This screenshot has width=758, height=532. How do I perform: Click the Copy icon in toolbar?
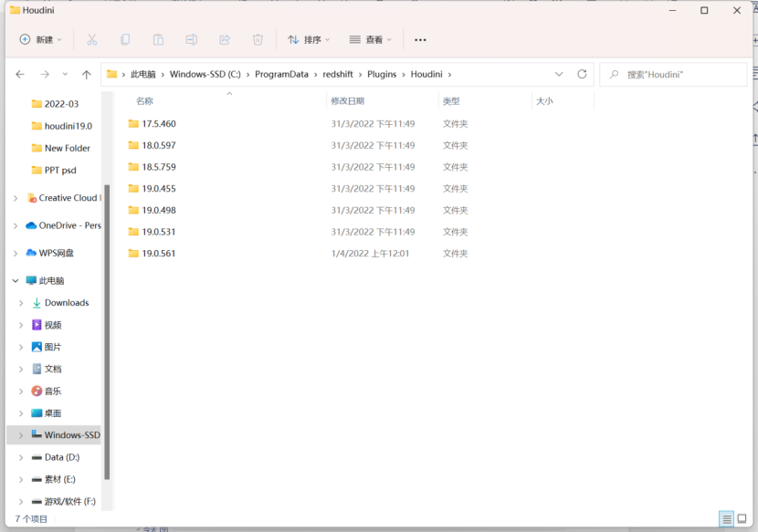click(x=125, y=39)
